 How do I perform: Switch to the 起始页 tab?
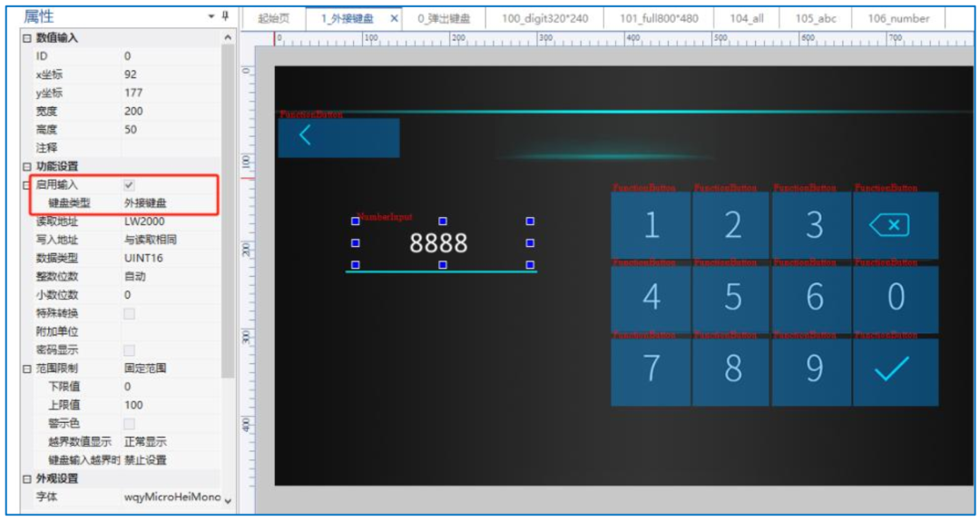tap(274, 18)
